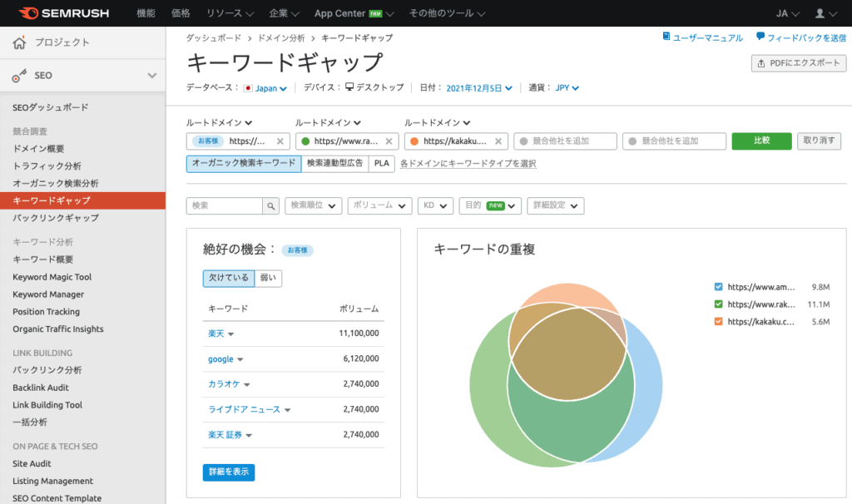The width and height of the screenshot is (852, 504).
Task: Click the orange dot of kakaku domain
Action: point(414,141)
